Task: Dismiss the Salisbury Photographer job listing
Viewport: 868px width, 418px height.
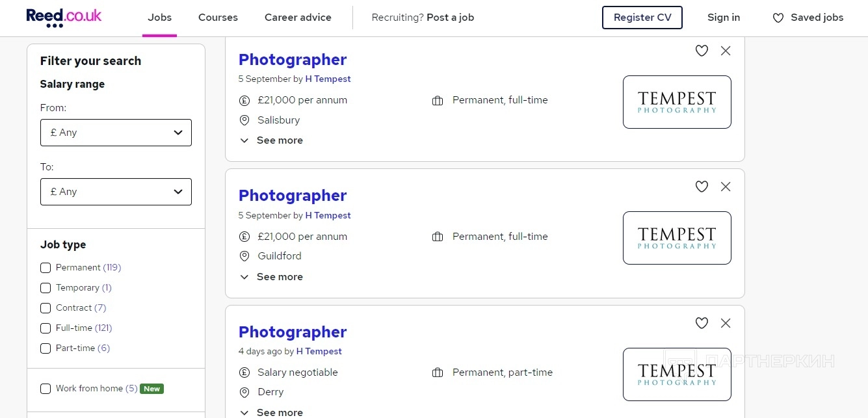Action: (x=726, y=51)
